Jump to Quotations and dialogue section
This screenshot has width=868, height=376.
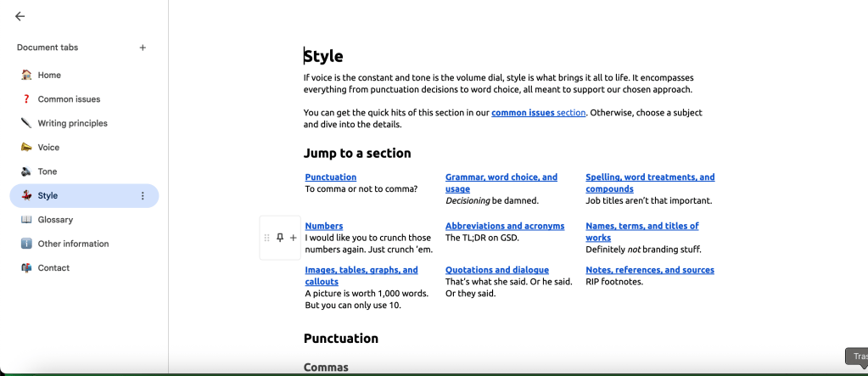point(496,270)
